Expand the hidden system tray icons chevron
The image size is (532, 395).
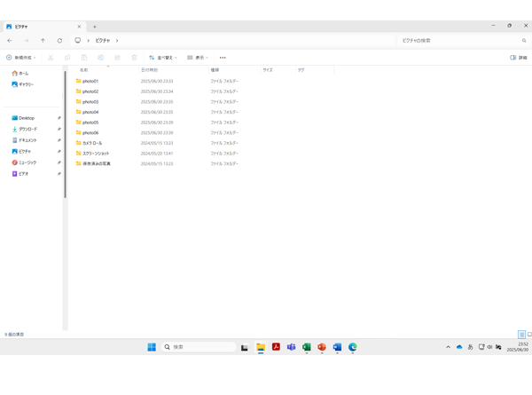[448, 347]
